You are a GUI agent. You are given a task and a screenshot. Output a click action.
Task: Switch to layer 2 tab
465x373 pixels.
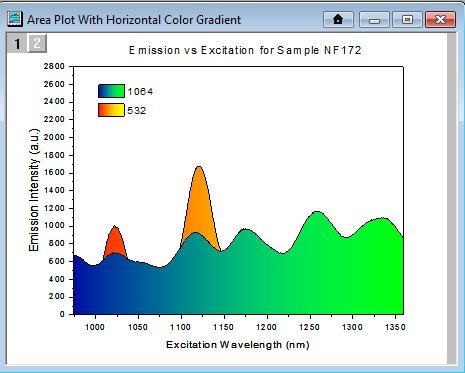pyautogui.click(x=37, y=43)
